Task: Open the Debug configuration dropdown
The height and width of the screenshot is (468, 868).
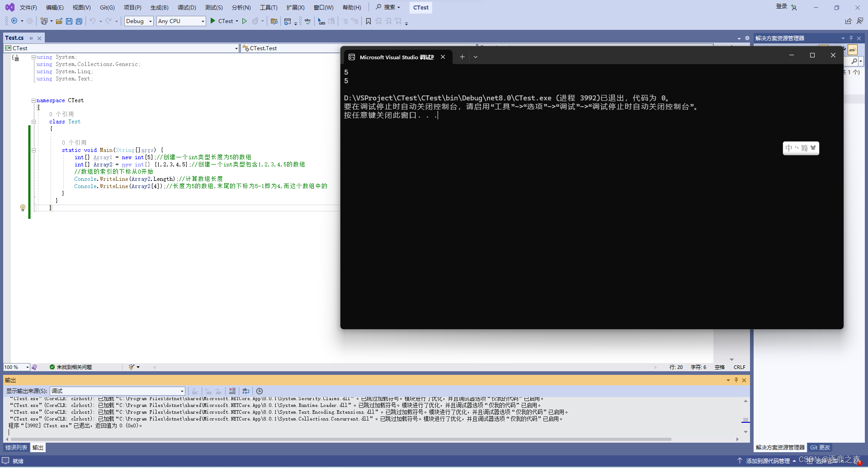Action: click(139, 21)
